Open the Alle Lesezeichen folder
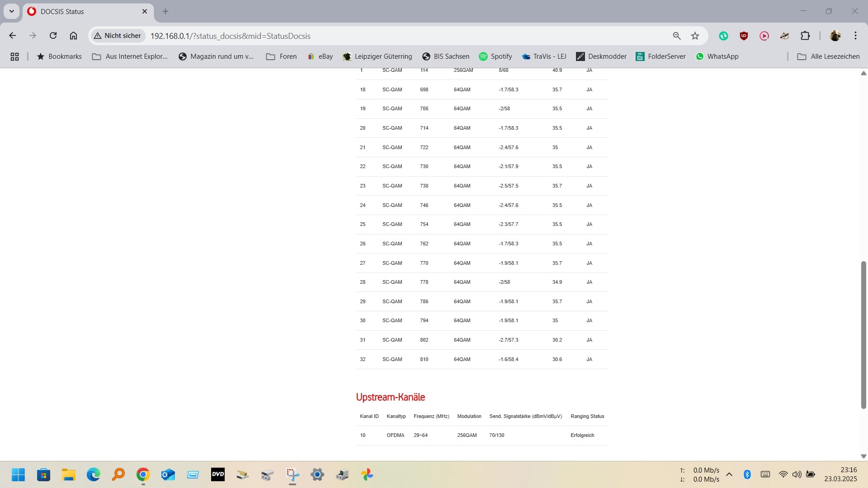Viewport: 868px width, 488px height. (x=828, y=56)
